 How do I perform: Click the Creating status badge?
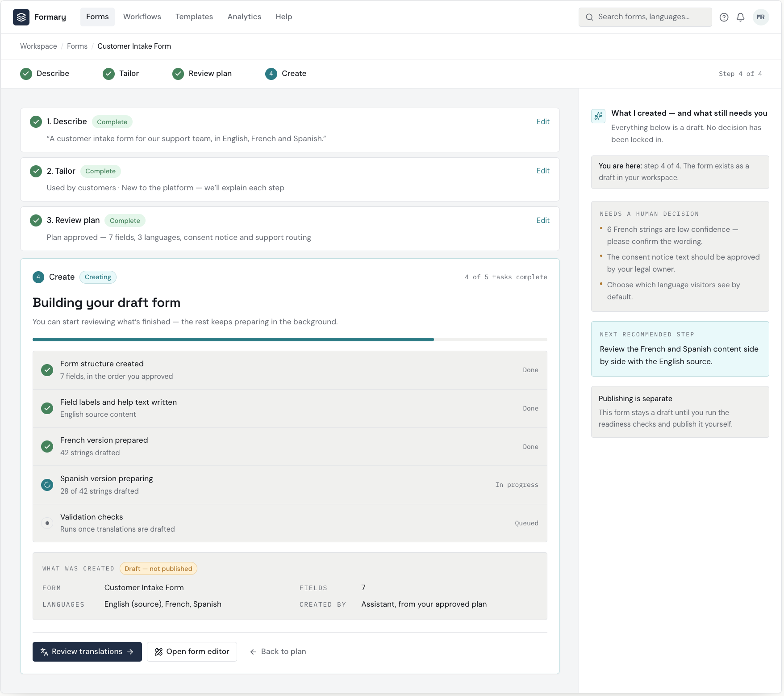(98, 277)
